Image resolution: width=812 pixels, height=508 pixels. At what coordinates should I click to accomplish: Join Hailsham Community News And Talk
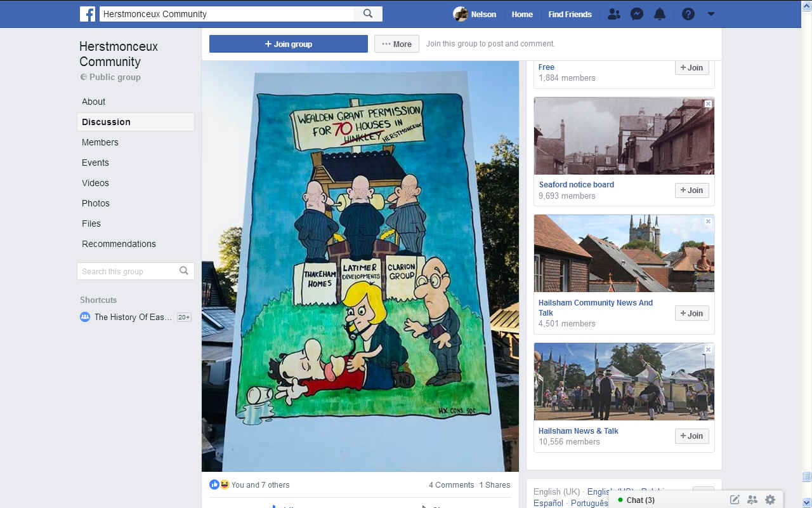point(691,313)
